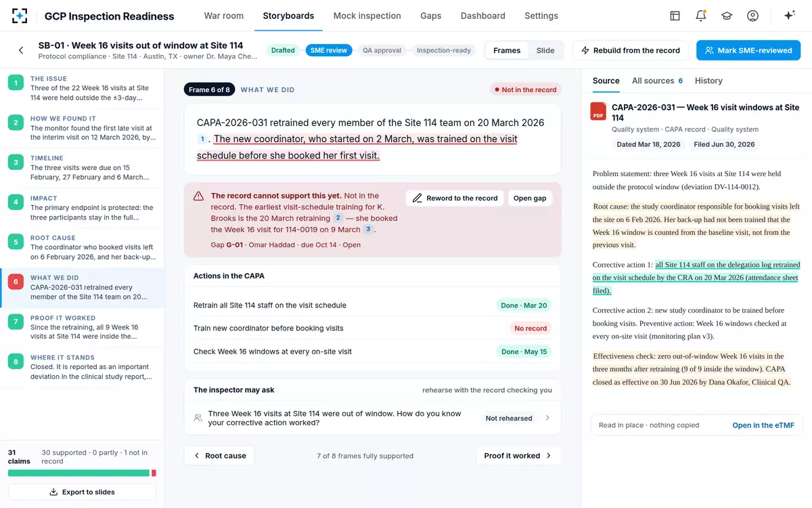Click the app logo icon

pos(20,16)
